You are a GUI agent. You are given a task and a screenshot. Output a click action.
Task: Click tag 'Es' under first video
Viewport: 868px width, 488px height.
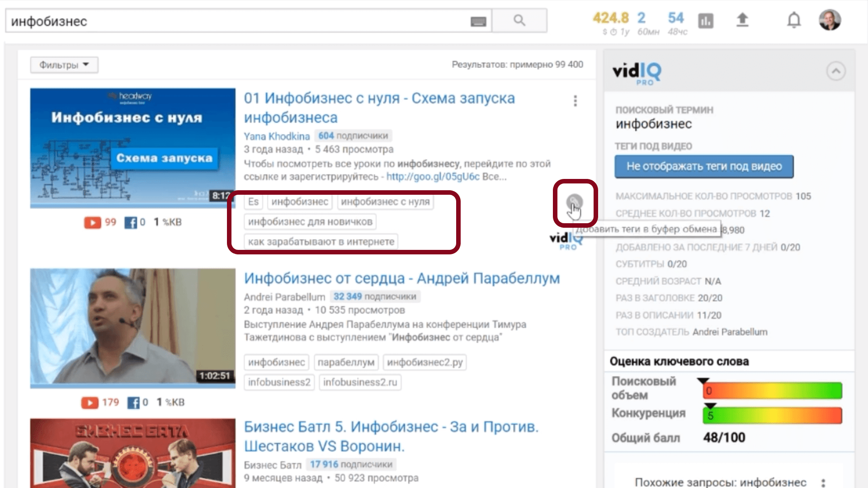[253, 202]
